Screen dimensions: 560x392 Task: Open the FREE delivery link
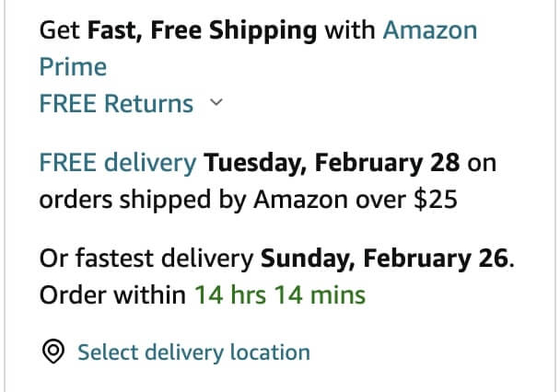[118, 163]
